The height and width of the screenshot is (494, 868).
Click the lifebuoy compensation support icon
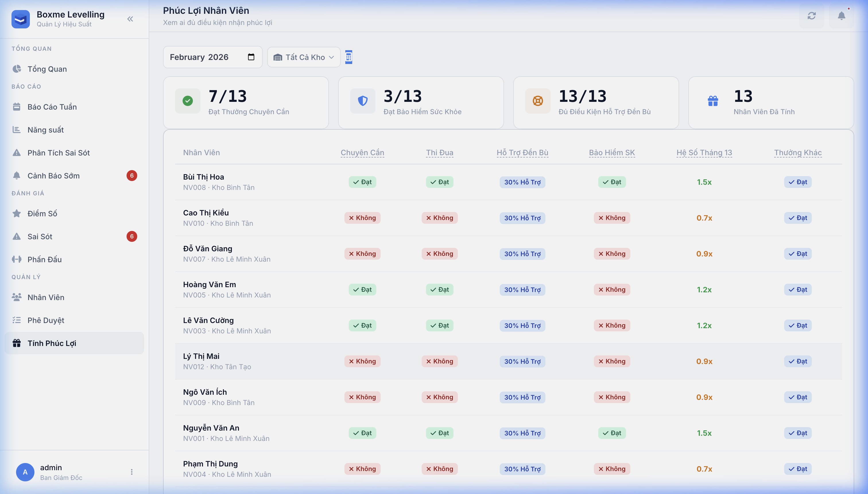click(538, 101)
